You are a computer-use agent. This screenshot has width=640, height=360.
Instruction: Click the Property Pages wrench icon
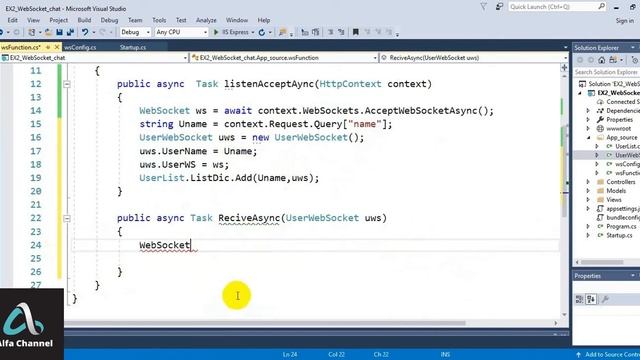click(605, 299)
